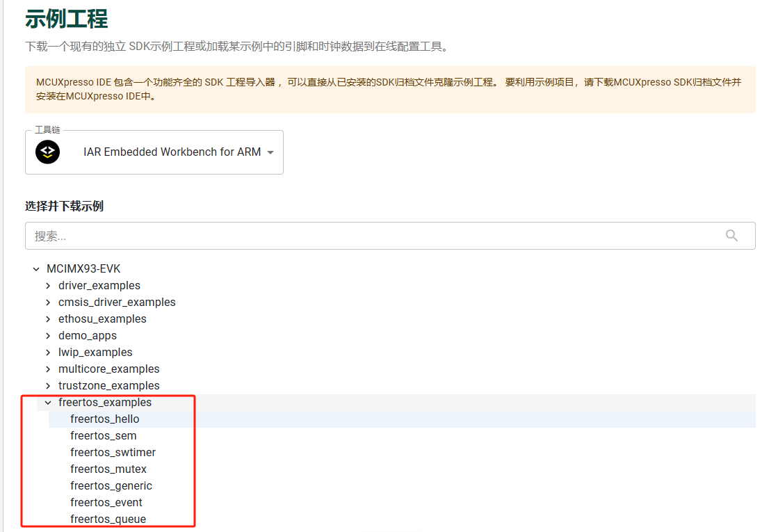
Task: Select the freertos_sem example
Action: [x=103, y=436]
